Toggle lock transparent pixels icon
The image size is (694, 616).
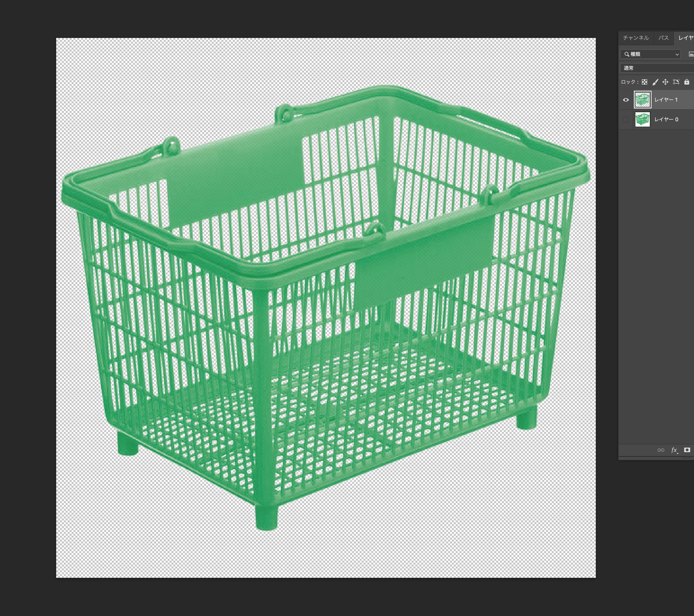tap(645, 82)
